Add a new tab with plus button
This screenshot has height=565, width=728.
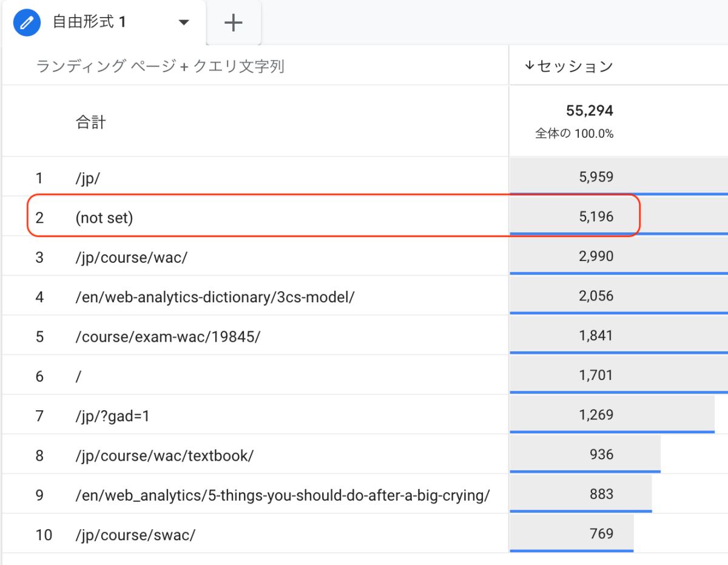pos(234,23)
